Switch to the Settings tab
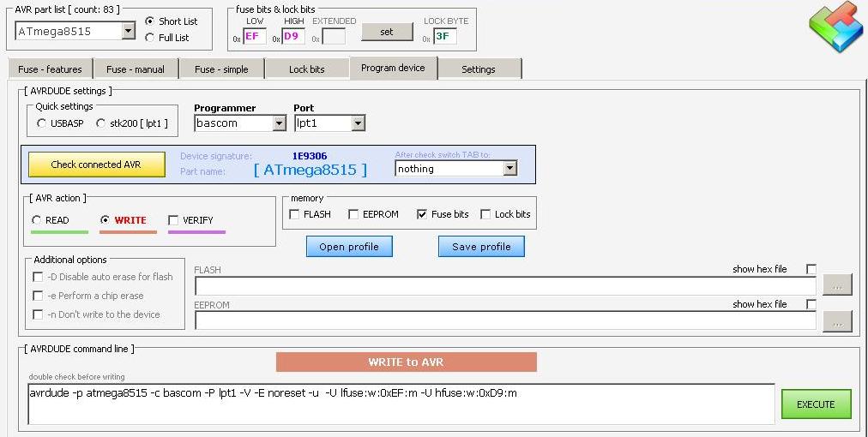The image size is (868, 437). (479, 69)
